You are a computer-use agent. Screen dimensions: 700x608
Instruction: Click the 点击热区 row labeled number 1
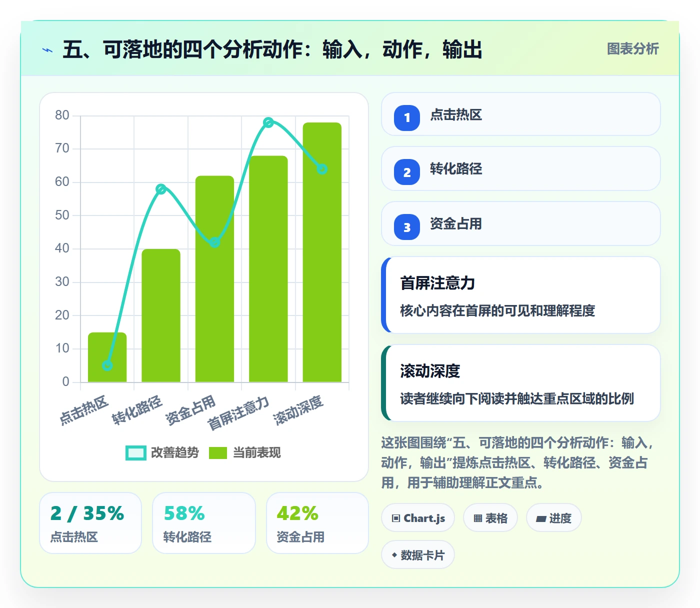[521, 114]
